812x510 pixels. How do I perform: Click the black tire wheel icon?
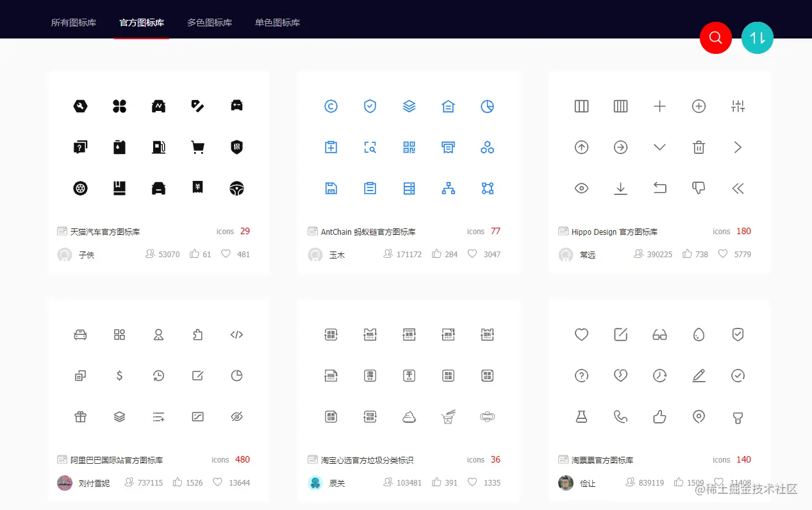[x=80, y=189]
